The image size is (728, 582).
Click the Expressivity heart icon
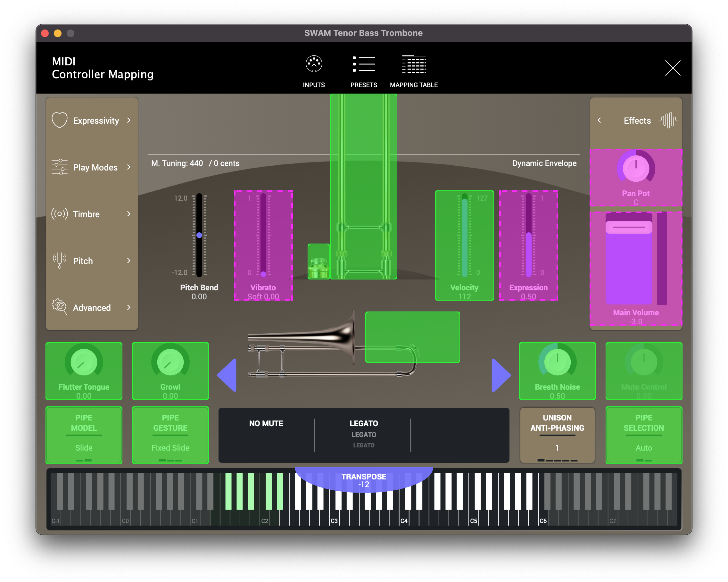coord(59,120)
